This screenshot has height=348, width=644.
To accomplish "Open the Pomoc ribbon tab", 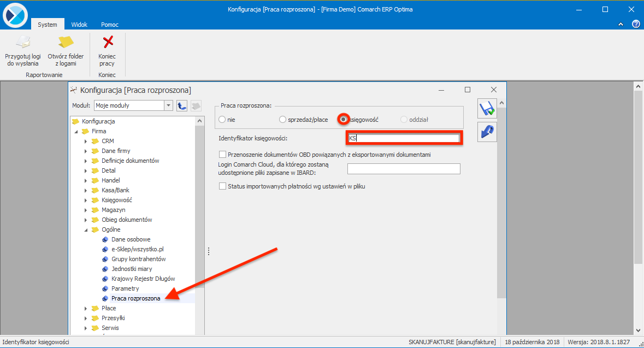I will coord(109,25).
